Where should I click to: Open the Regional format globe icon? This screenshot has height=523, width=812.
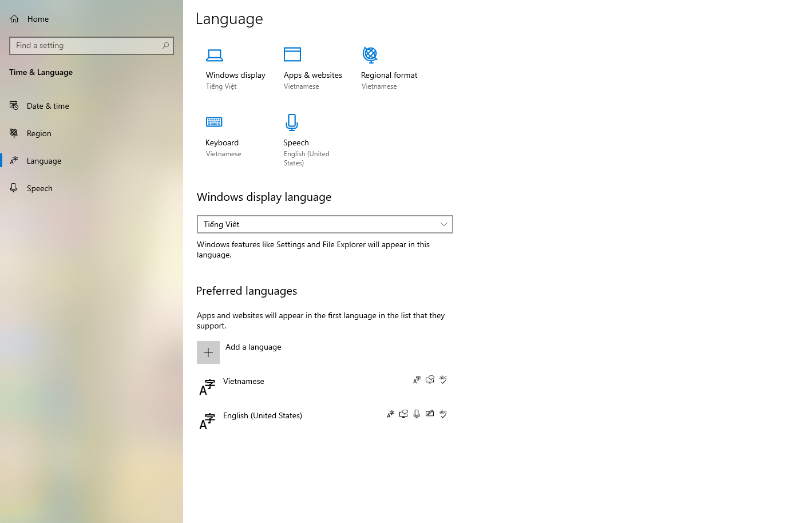(x=370, y=55)
